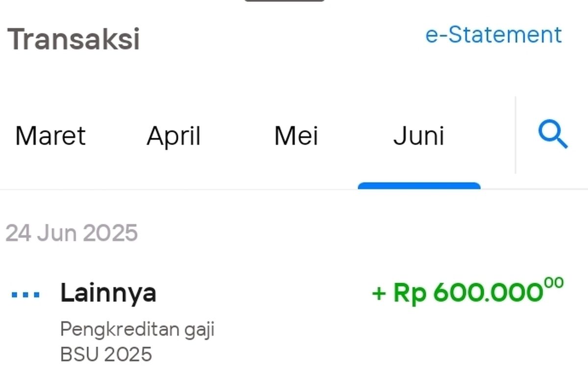Tap the green plus sign before the amount
This screenshot has width=588, height=392.
click(378, 294)
